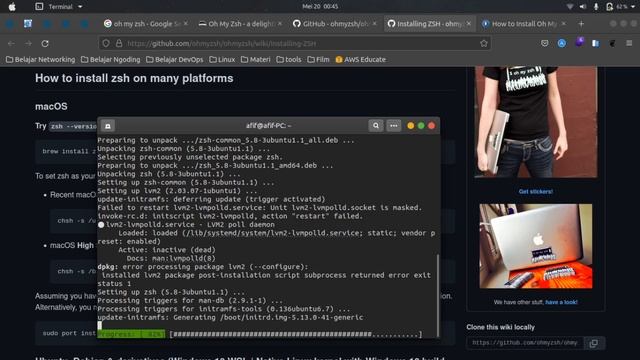Screen dimensions: 640x360
Task: Click the 'Clone this wiki locally' label
Action: click(x=500, y=327)
